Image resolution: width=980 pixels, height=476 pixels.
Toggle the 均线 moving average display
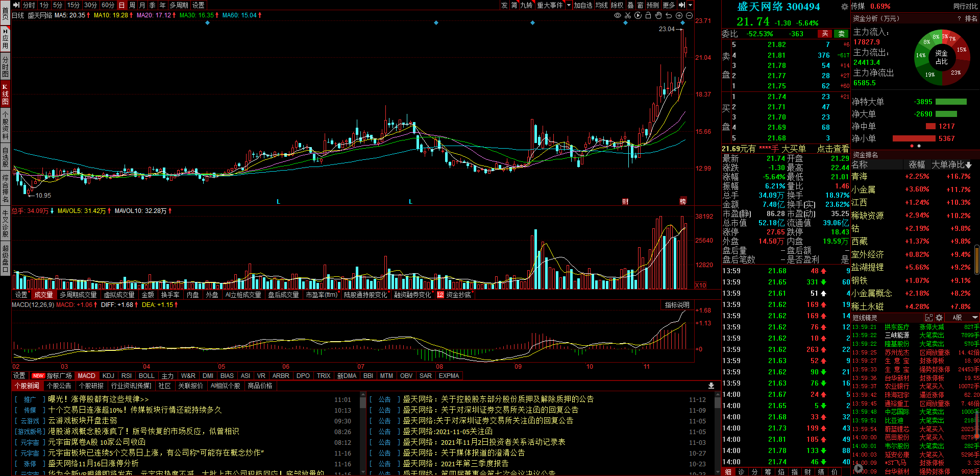pyautogui.click(x=602, y=5)
